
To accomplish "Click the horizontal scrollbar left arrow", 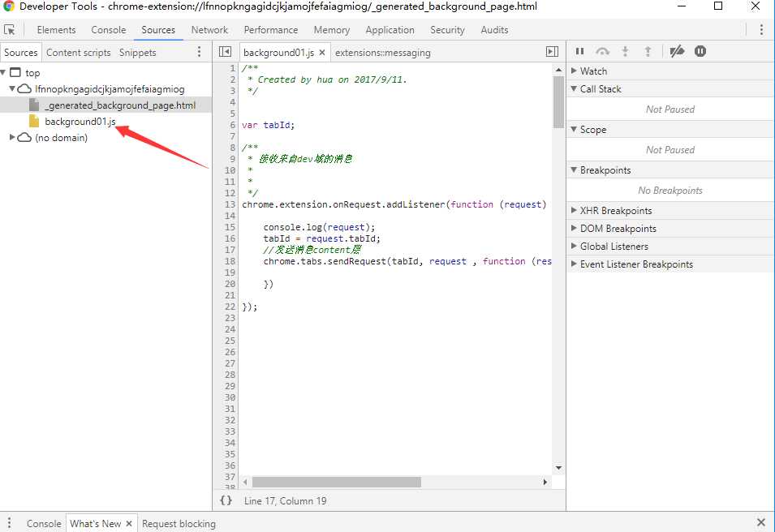I will (245, 482).
